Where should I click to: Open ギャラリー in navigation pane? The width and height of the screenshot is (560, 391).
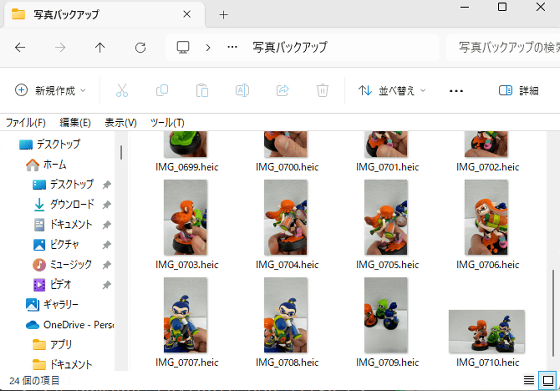click(52, 305)
